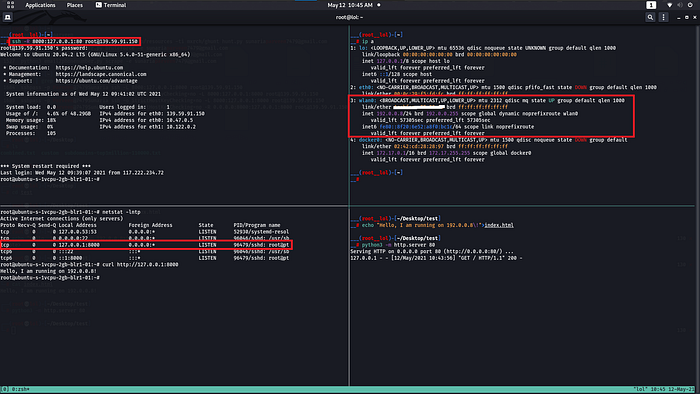
Task: Open a new terminal tab with the tab icon
Action: (x=8, y=17)
